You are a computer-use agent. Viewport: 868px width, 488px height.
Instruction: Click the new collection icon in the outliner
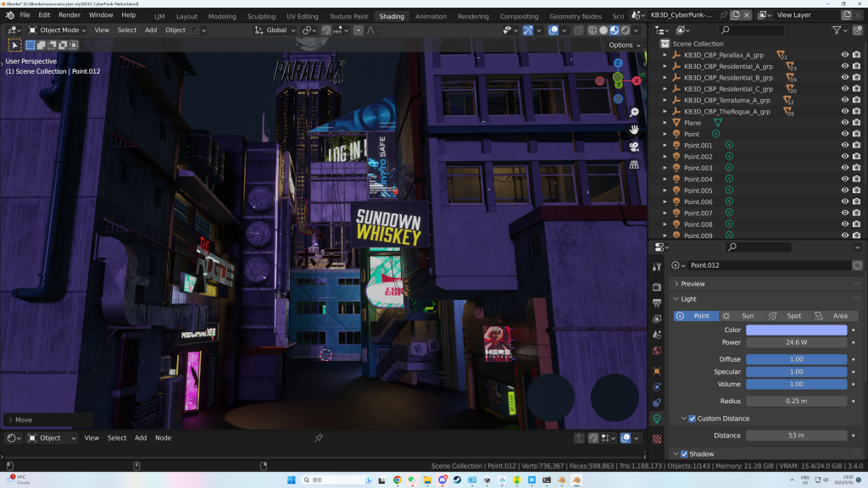[858, 30]
